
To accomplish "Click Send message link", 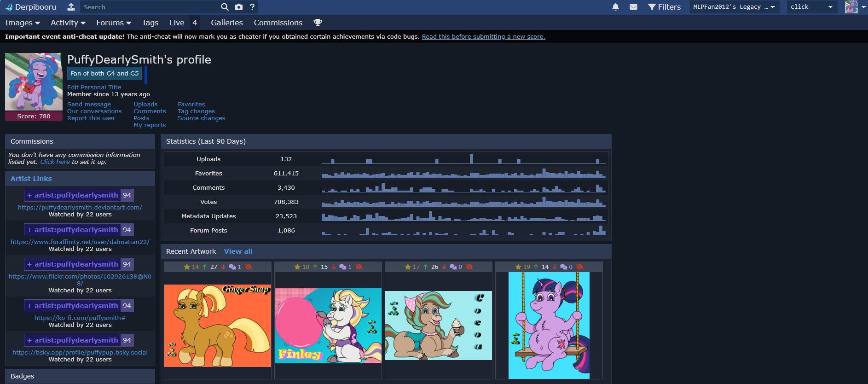I will (89, 105).
